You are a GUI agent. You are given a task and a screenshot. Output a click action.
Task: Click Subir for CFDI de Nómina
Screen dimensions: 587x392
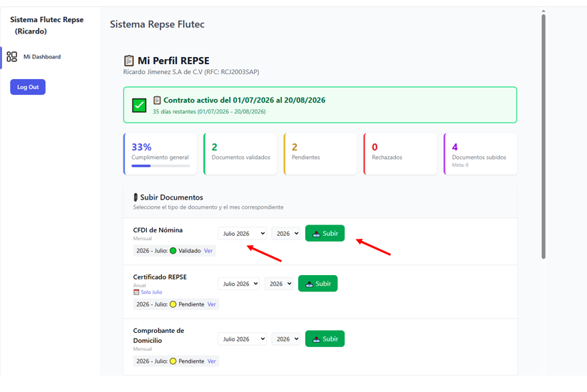pyautogui.click(x=325, y=233)
